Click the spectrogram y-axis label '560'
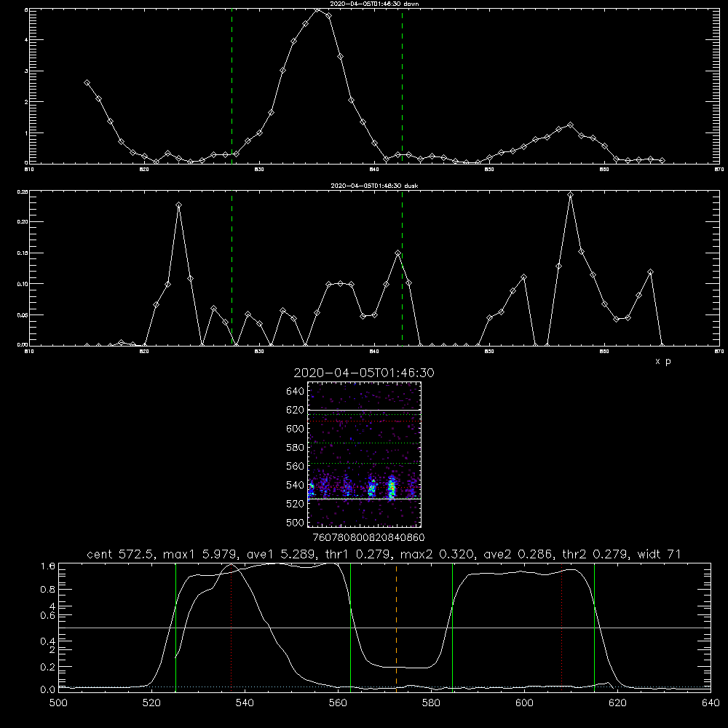728x728 pixels. 295,466
